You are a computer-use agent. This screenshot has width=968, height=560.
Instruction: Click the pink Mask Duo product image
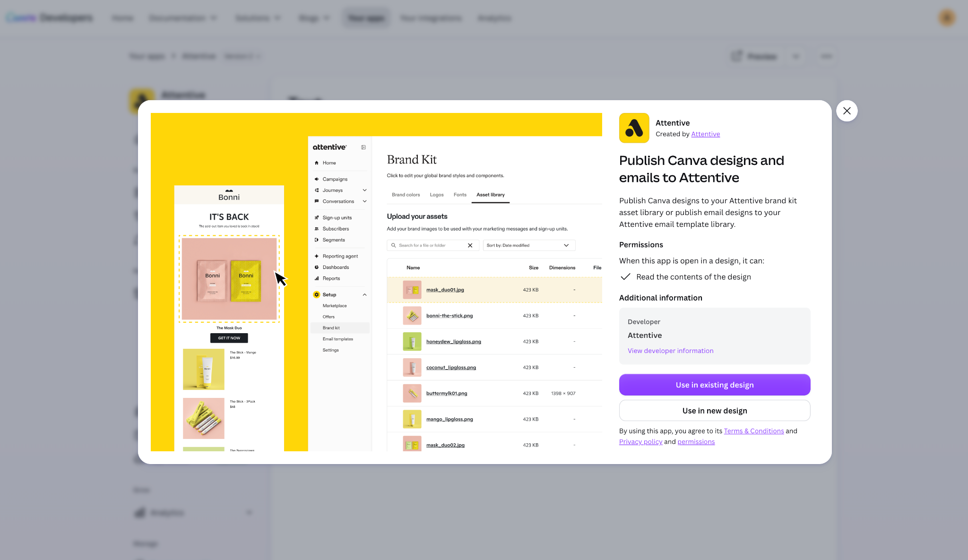point(229,279)
